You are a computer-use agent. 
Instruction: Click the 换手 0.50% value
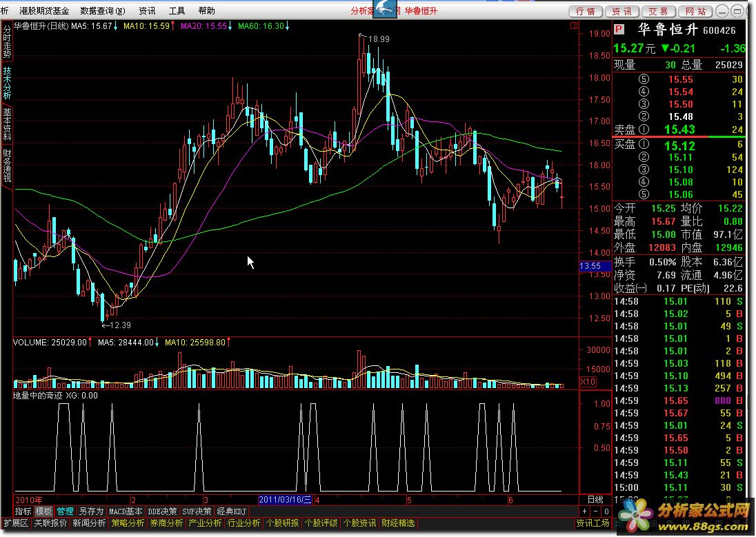pyautogui.click(x=662, y=262)
